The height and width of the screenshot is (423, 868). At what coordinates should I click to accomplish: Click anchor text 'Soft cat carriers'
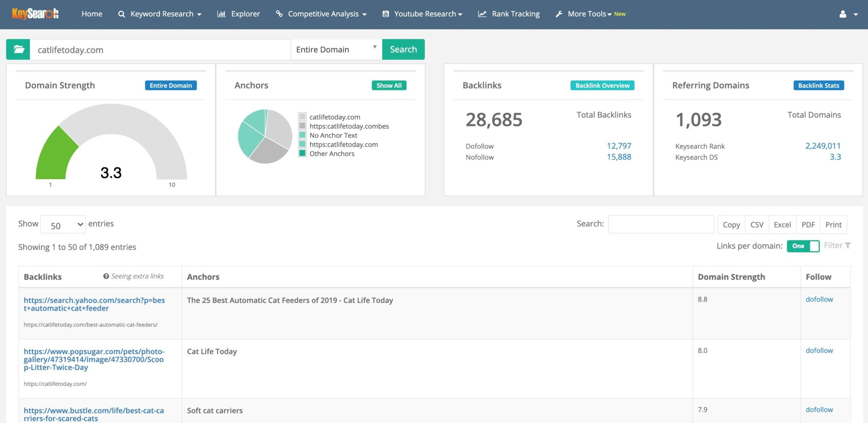coord(215,410)
